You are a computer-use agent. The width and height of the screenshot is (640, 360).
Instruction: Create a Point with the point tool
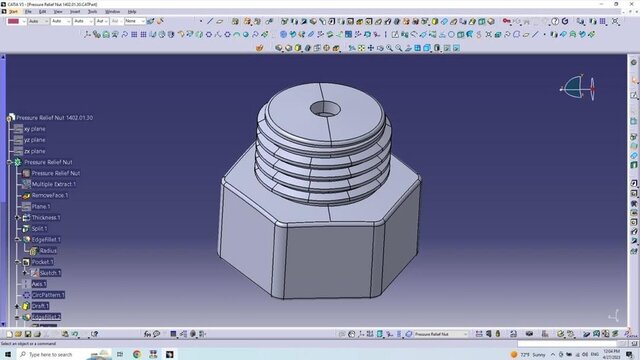click(201, 21)
